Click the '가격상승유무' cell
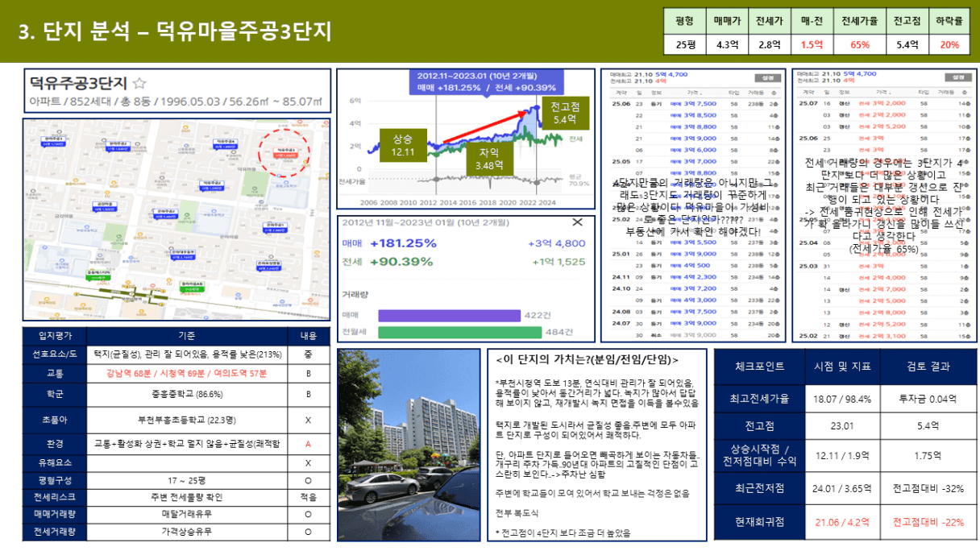 (x=186, y=532)
